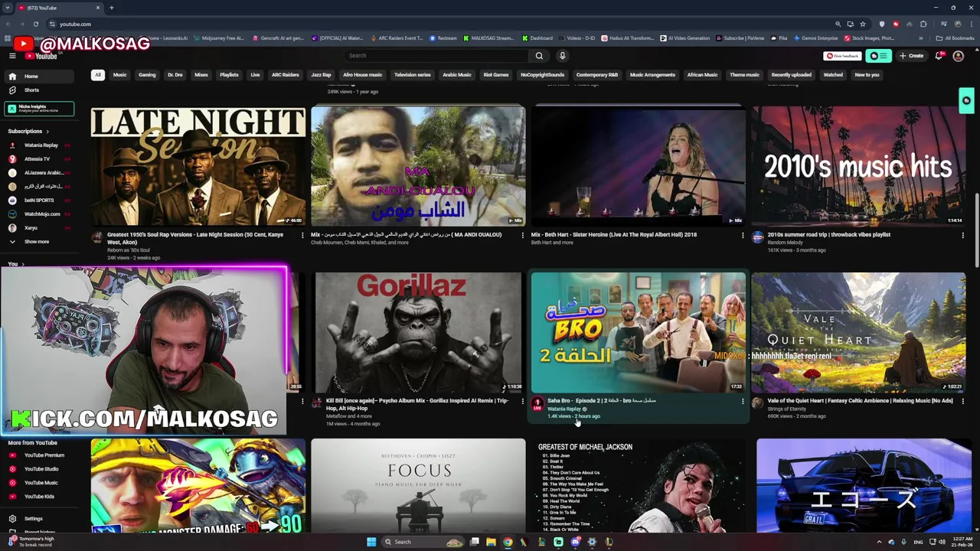Open options for the MA ANDI OUALOU mix
The width and height of the screenshot is (980, 551).
[522, 236]
